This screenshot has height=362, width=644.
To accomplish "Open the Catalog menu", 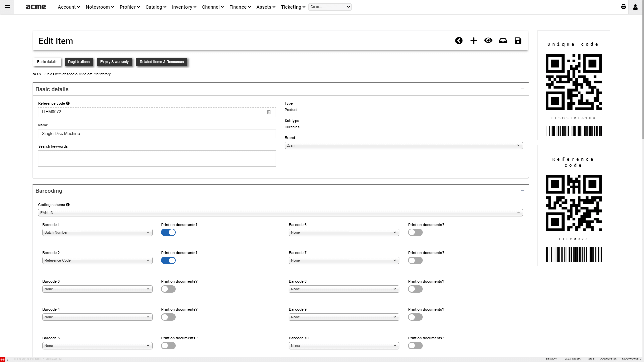I will coord(156,7).
